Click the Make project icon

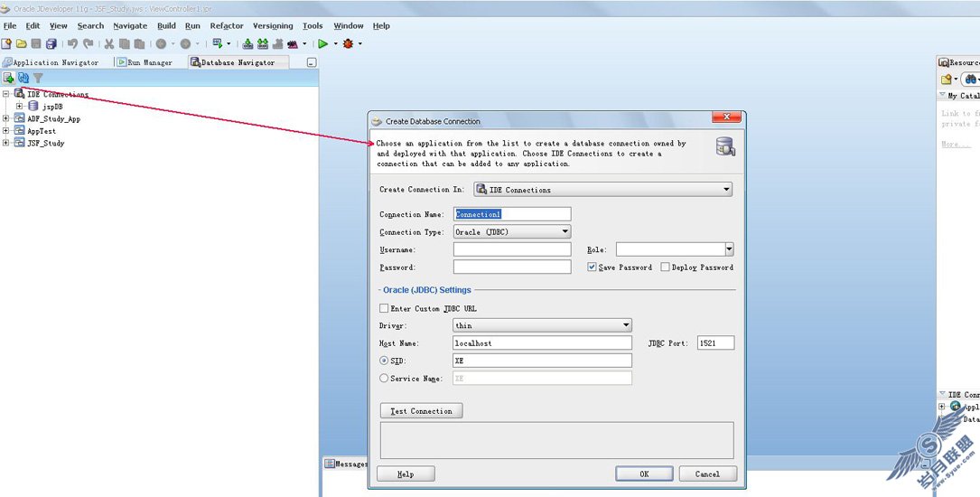[x=248, y=43]
